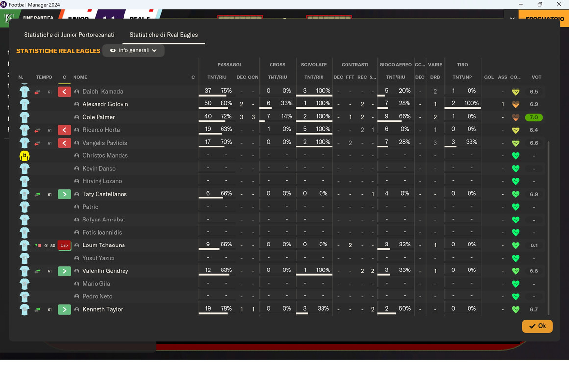Sort by the NOME column header

[x=80, y=77]
